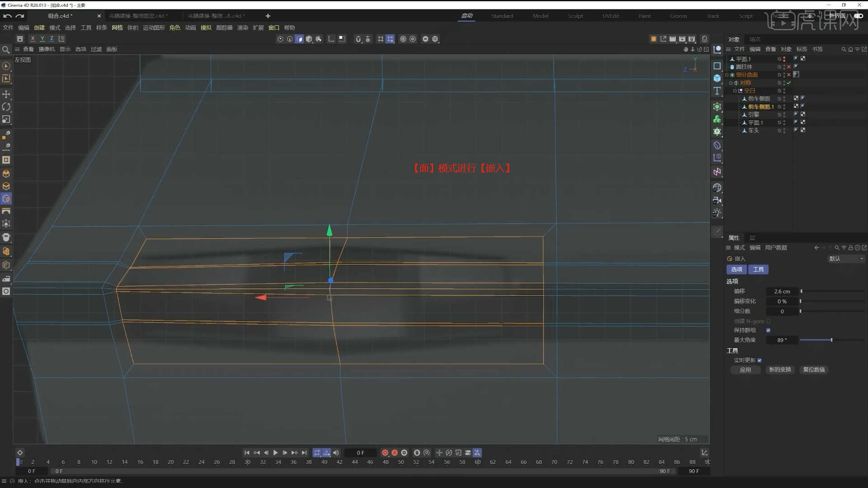Go to start frame button
The width and height of the screenshot is (868, 488).
247,453
